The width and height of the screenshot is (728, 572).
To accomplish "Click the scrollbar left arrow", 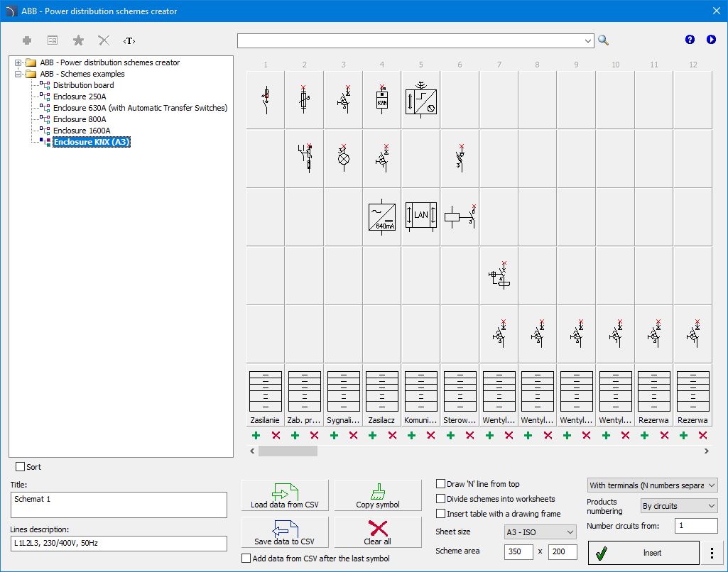I will click(252, 451).
